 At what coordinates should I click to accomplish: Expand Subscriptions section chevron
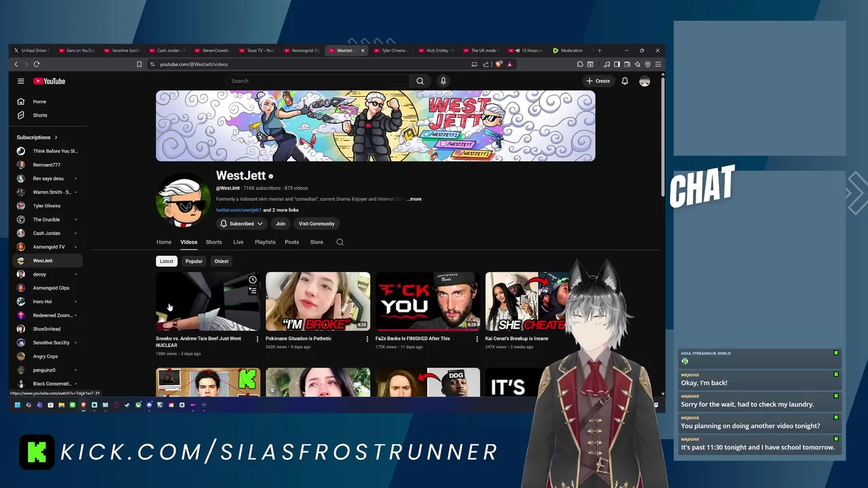(56, 138)
